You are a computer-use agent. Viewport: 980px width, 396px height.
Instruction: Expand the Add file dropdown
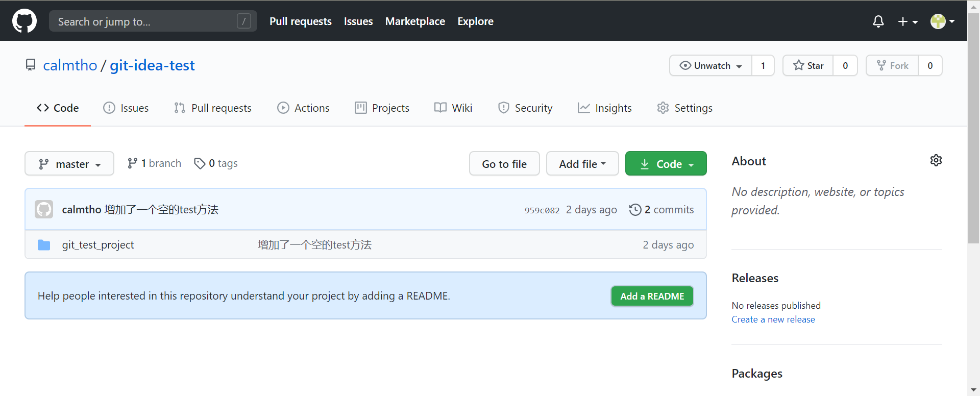[582, 163]
